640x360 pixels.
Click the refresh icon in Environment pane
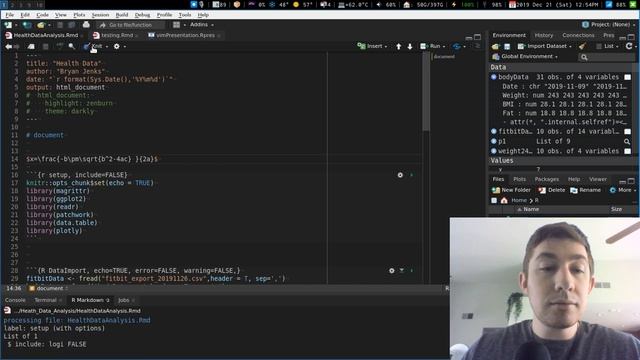629,46
